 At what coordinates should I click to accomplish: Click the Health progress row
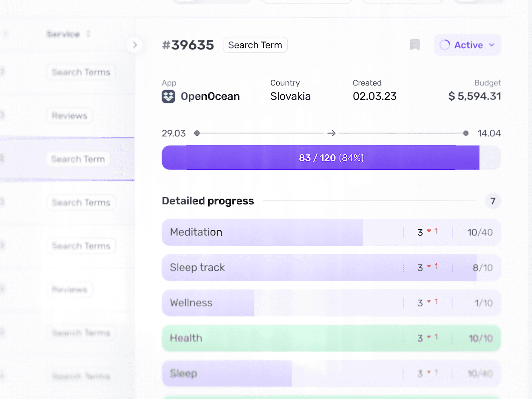(331, 338)
